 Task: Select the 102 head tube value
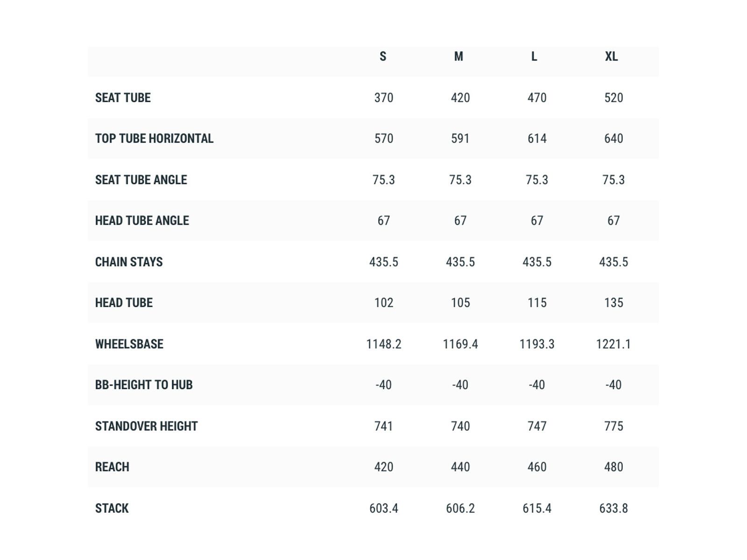pyautogui.click(x=384, y=303)
